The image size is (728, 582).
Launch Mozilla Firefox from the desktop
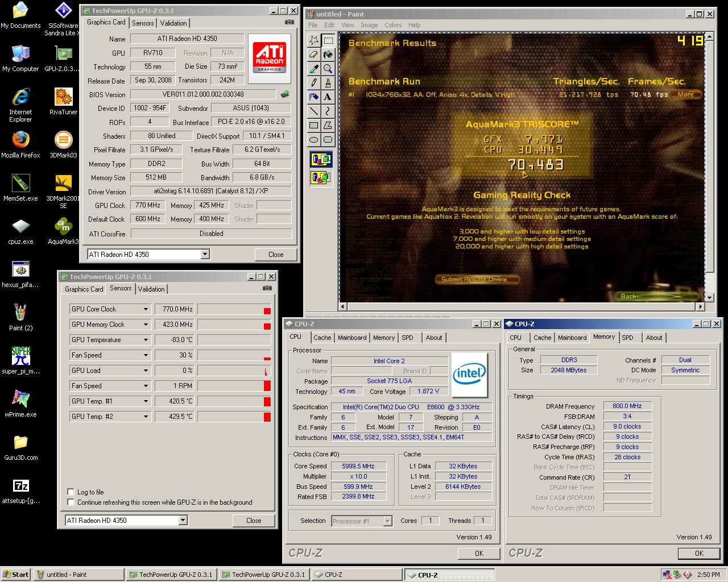[20, 144]
